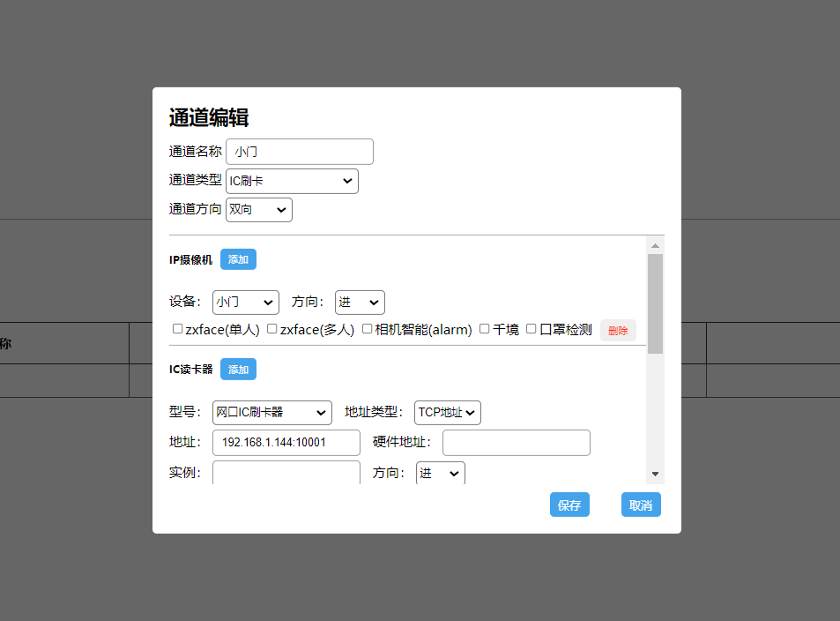Open the 型号 card reader dropdown
This screenshot has height=621, width=840.
pos(272,412)
